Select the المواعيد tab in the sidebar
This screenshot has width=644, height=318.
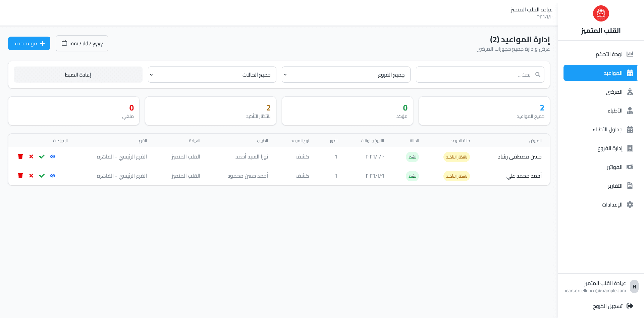tap(600, 73)
